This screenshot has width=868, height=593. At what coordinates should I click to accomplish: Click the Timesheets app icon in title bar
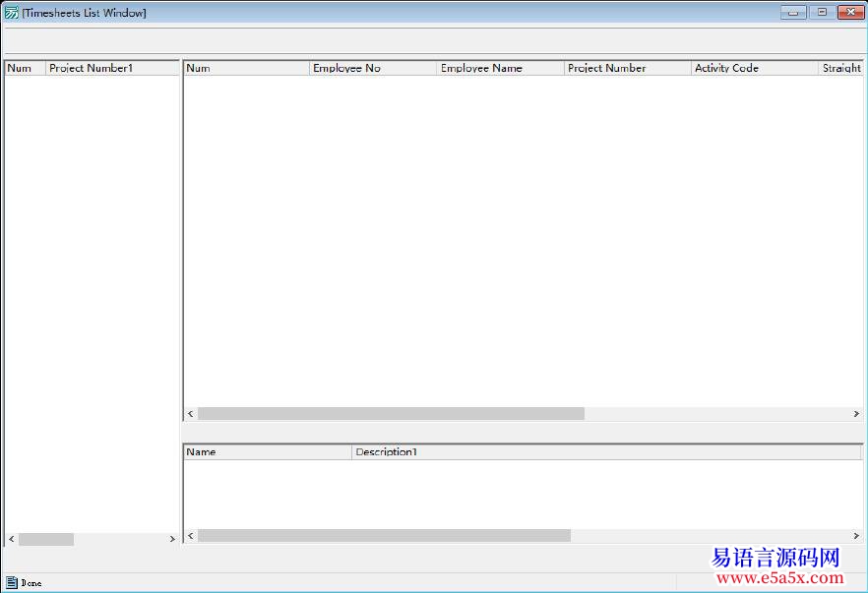(11, 13)
